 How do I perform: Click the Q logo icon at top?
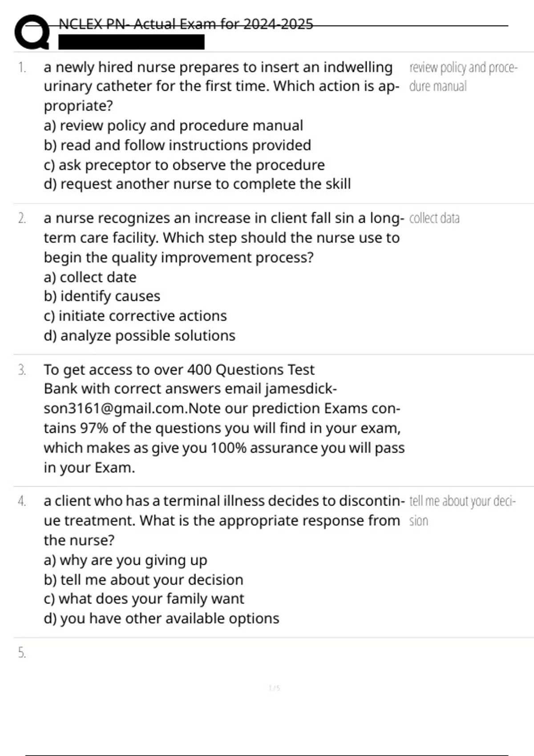31,32
